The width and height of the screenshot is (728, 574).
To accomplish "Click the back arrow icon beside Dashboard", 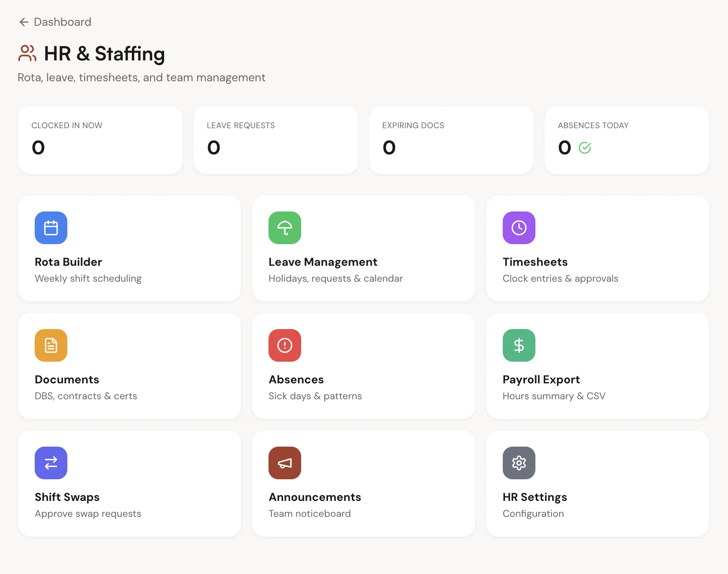I will (x=24, y=22).
